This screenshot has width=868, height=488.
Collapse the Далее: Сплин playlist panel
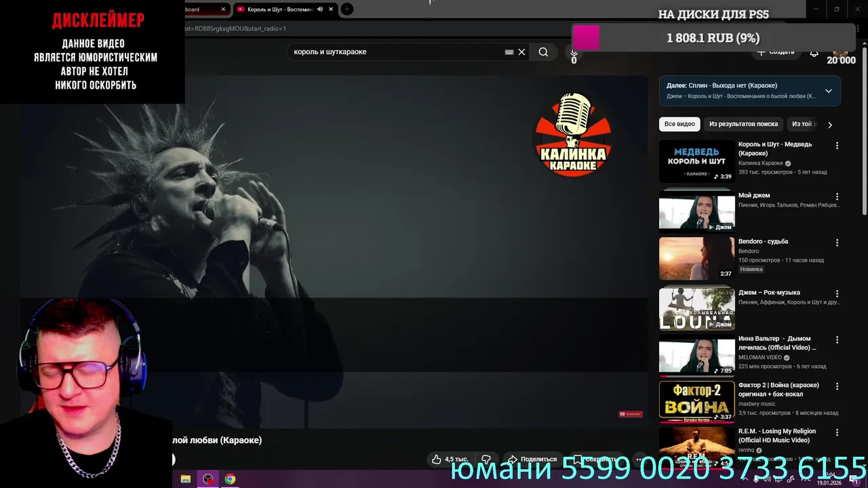pyautogui.click(x=829, y=91)
